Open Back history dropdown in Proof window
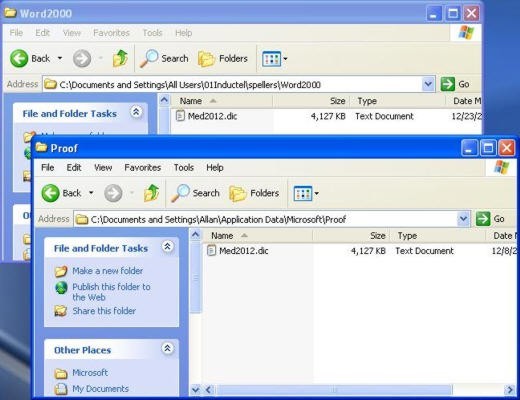Image resolution: width=520 pixels, height=400 pixels. (x=91, y=193)
